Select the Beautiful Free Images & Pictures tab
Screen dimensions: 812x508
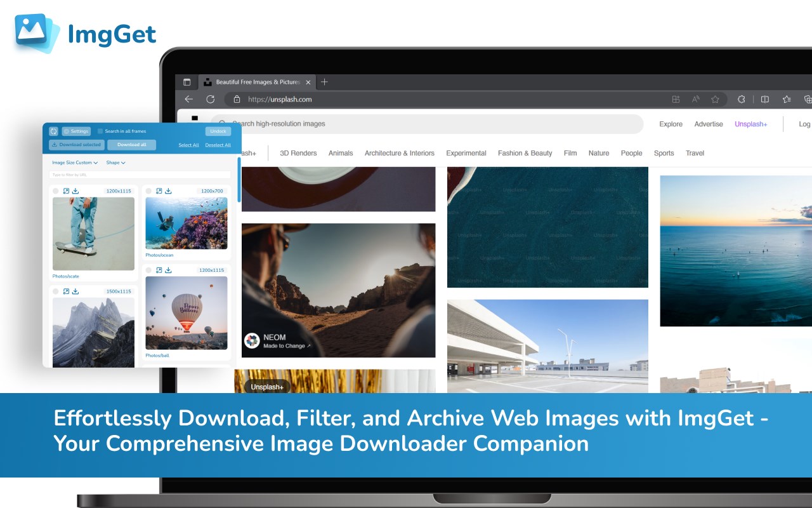click(x=257, y=82)
